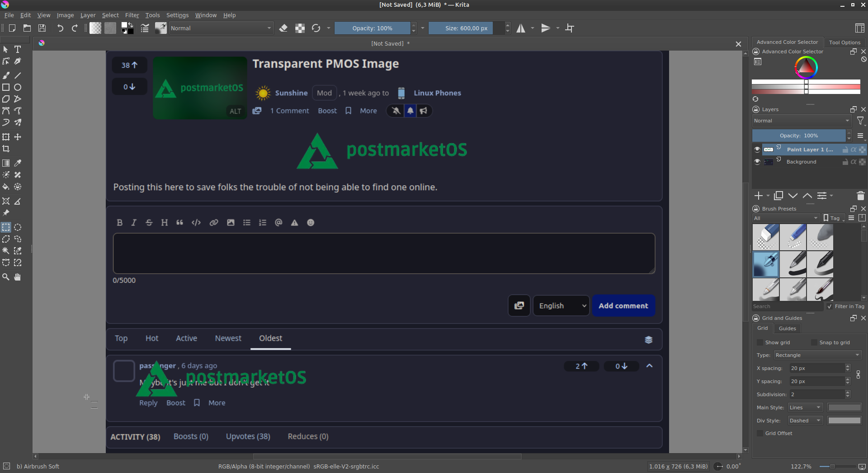This screenshot has width=868, height=473.
Task: Activate the Zoom tool magnifier
Action: click(x=6, y=277)
